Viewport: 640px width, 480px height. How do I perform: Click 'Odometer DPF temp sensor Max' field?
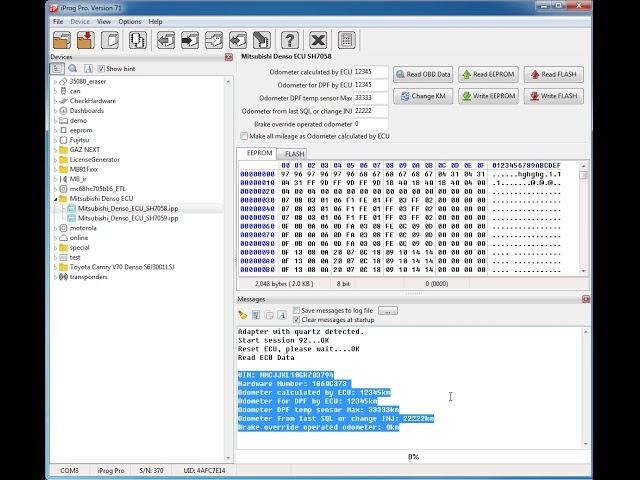[371, 98]
